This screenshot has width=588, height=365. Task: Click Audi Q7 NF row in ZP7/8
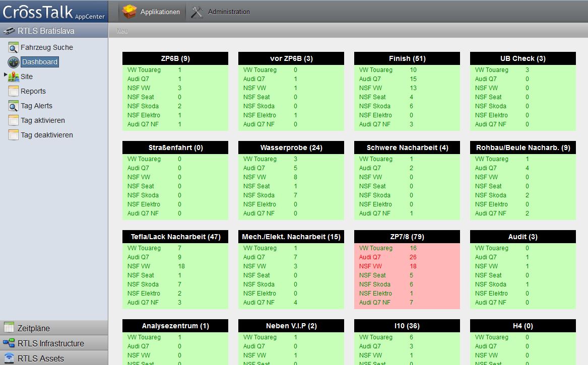point(407,303)
